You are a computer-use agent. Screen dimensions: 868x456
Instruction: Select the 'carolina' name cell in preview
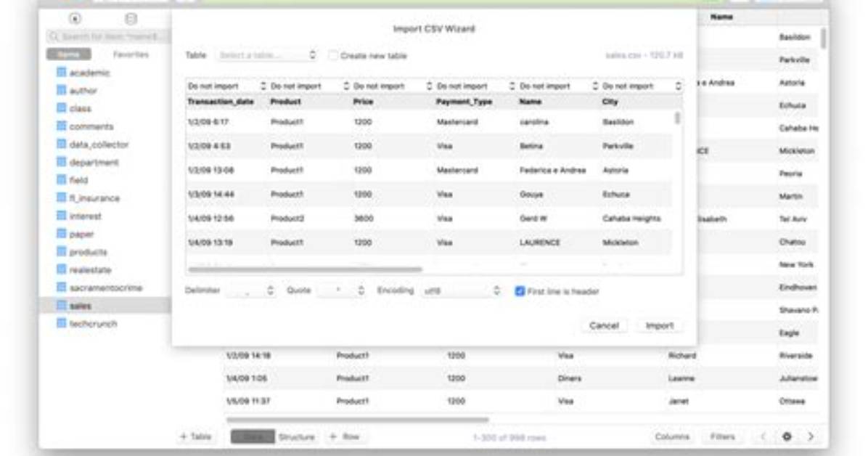point(534,122)
